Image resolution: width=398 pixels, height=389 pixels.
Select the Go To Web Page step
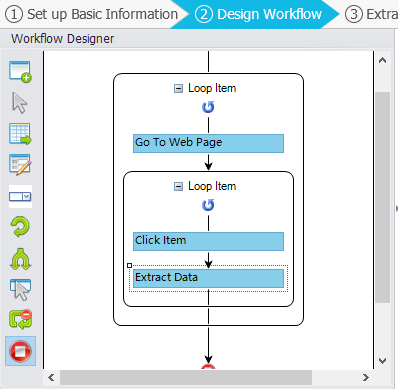[x=208, y=143]
